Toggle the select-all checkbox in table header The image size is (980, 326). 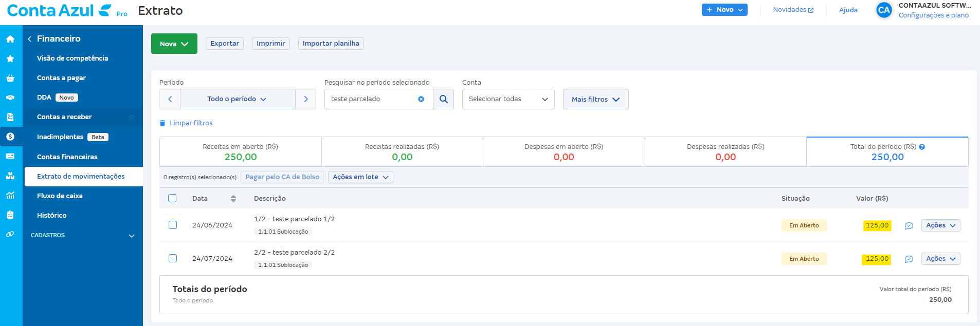[172, 198]
